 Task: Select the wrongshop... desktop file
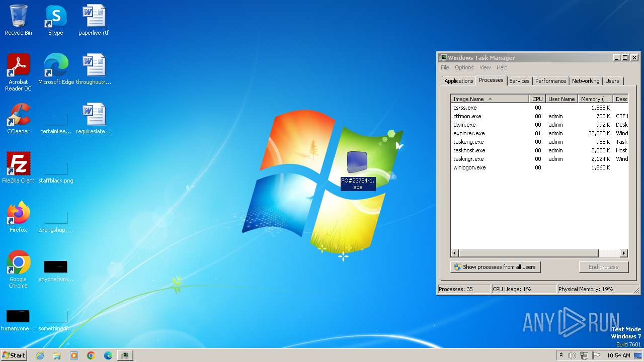[x=56, y=222]
